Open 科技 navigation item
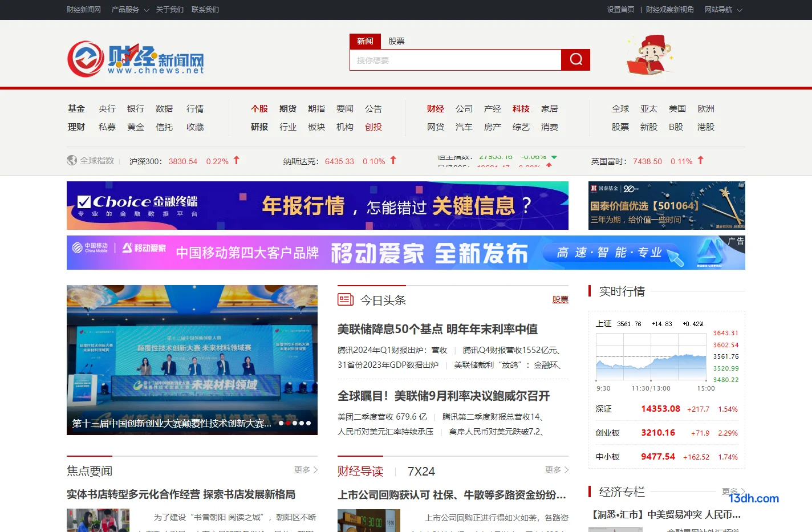This screenshot has height=532, width=812. click(521, 108)
